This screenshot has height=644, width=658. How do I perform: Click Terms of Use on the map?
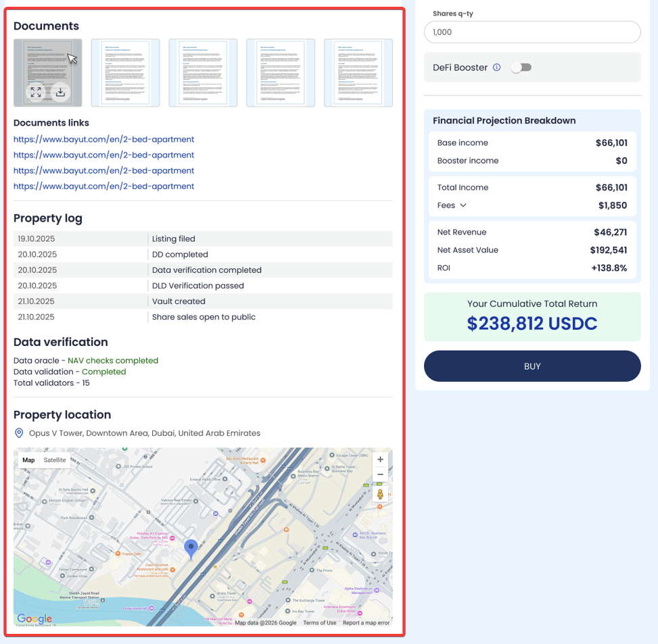tap(319, 622)
